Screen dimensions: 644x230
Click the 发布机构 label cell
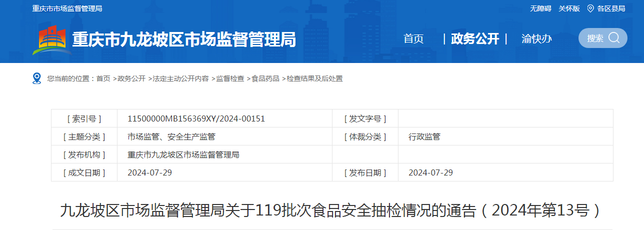pyautogui.click(x=84, y=154)
